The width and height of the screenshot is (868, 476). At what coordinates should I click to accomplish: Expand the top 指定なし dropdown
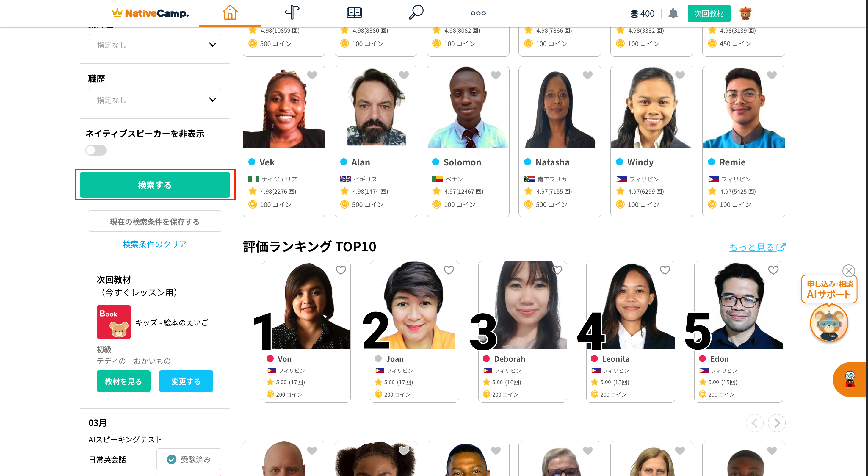tap(155, 45)
